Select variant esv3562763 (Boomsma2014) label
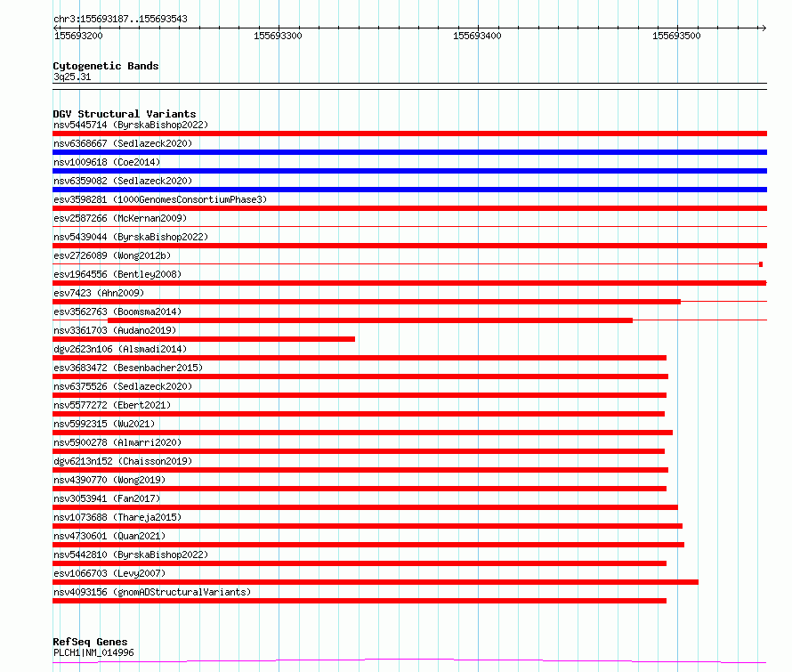The image size is (792, 672). tap(117, 312)
